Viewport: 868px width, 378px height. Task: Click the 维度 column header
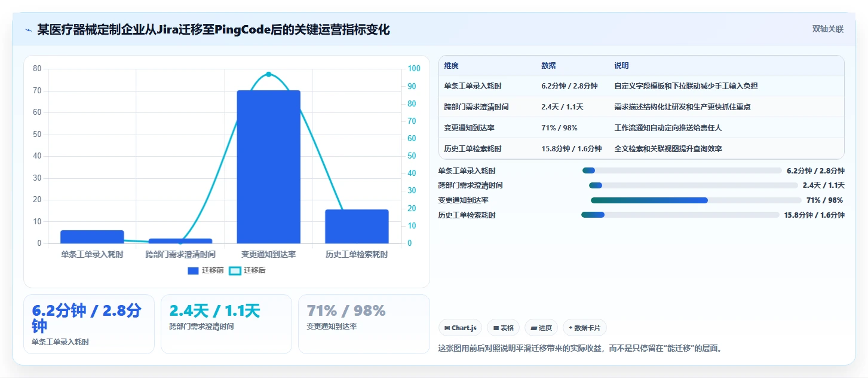(452, 66)
